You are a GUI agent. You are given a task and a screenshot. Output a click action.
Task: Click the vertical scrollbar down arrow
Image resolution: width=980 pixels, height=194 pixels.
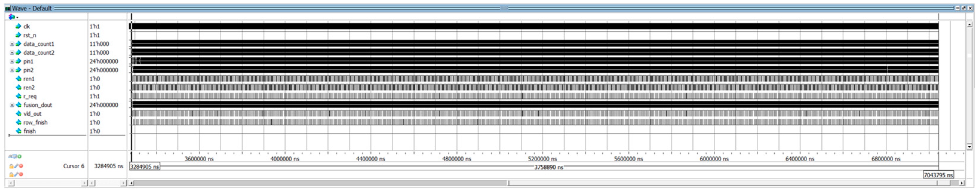[969, 147]
